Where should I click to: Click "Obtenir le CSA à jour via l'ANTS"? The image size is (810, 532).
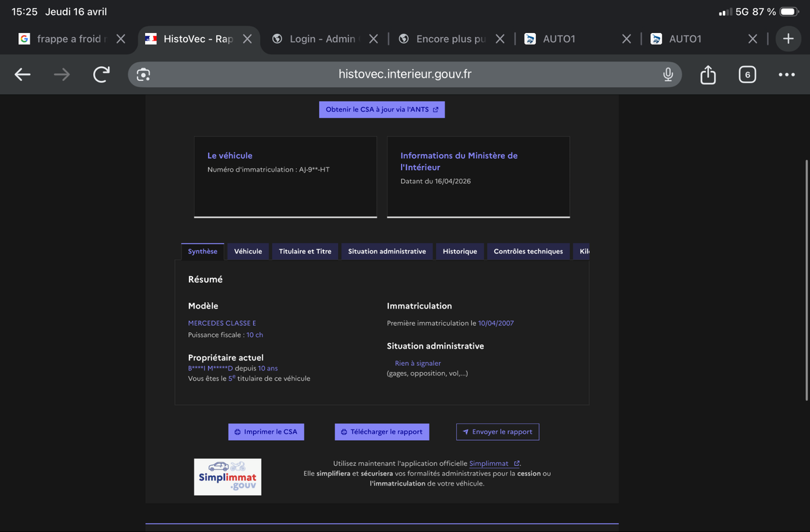(x=382, y=109)
